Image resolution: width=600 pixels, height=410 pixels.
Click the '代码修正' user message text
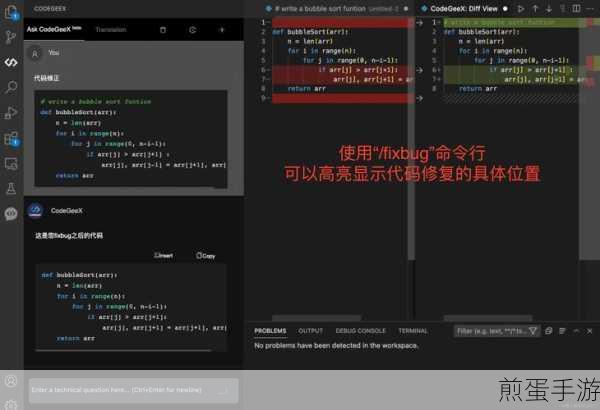pyautogui.click(x=46, y=78)
